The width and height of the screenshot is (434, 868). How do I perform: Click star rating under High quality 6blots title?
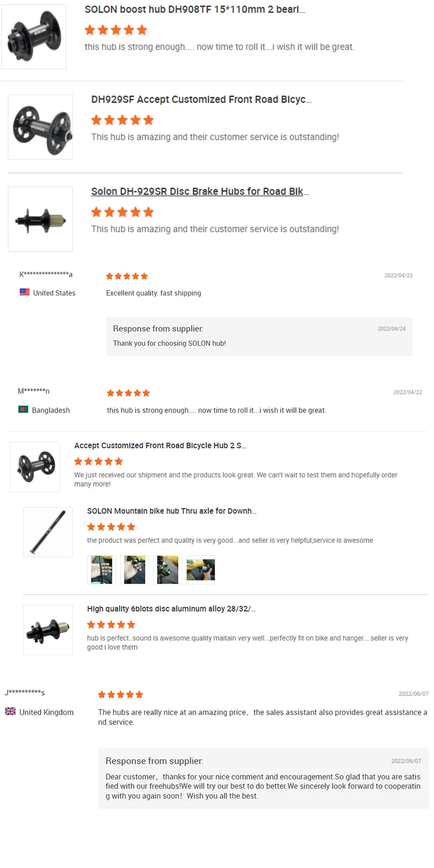pos(111,624)
